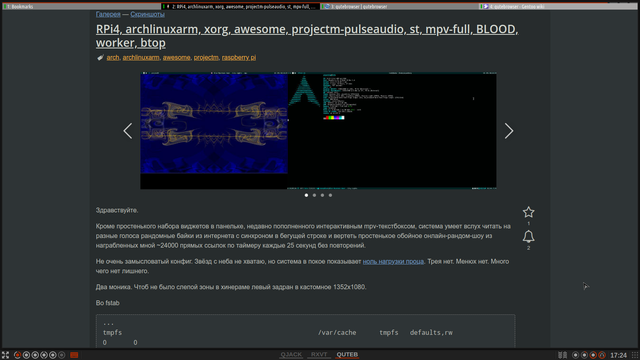The image size is (640, 360).
Task: Select the first red-ringed workspace indicator at bottom left
Action: 18,355
